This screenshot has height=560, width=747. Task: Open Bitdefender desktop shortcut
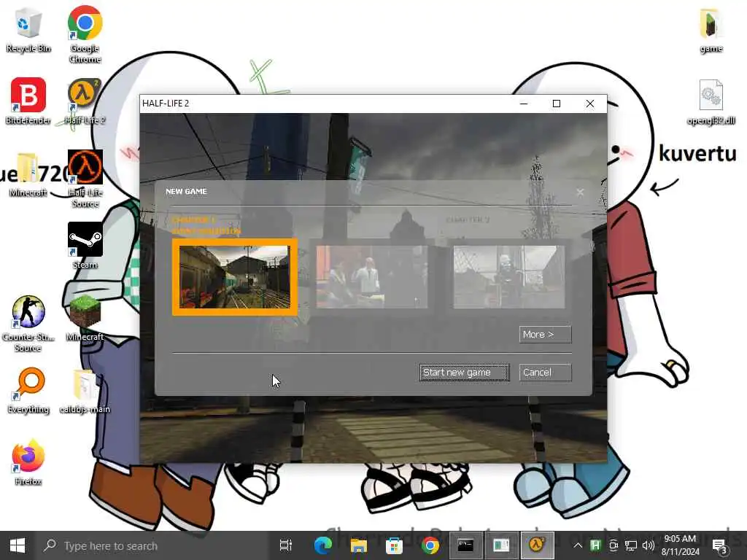point(28,101)
